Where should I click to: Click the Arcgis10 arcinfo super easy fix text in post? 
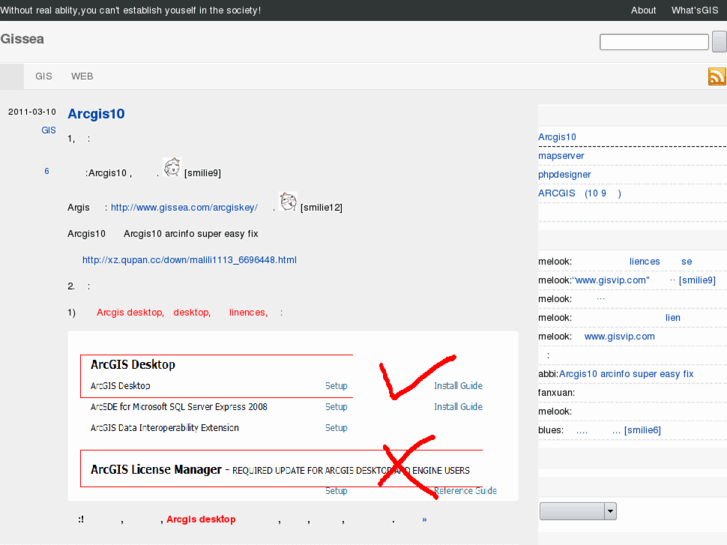point(191,234)
